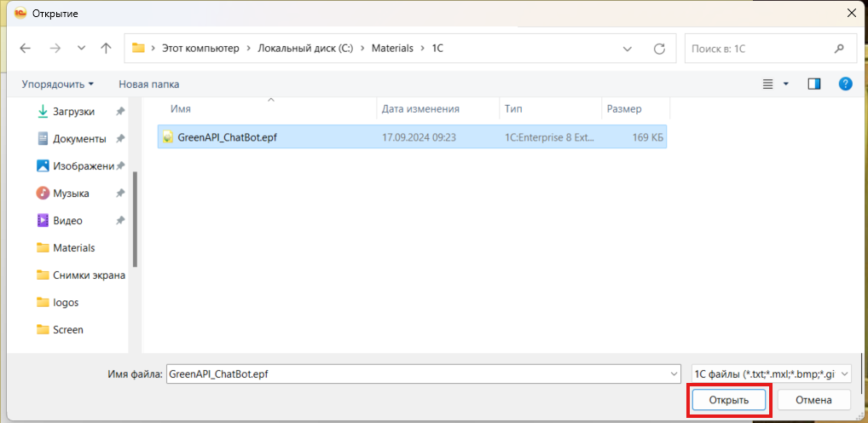Go up one folder level arrow
The height and width of the screenshot is (423, 868).
(106, 49)
